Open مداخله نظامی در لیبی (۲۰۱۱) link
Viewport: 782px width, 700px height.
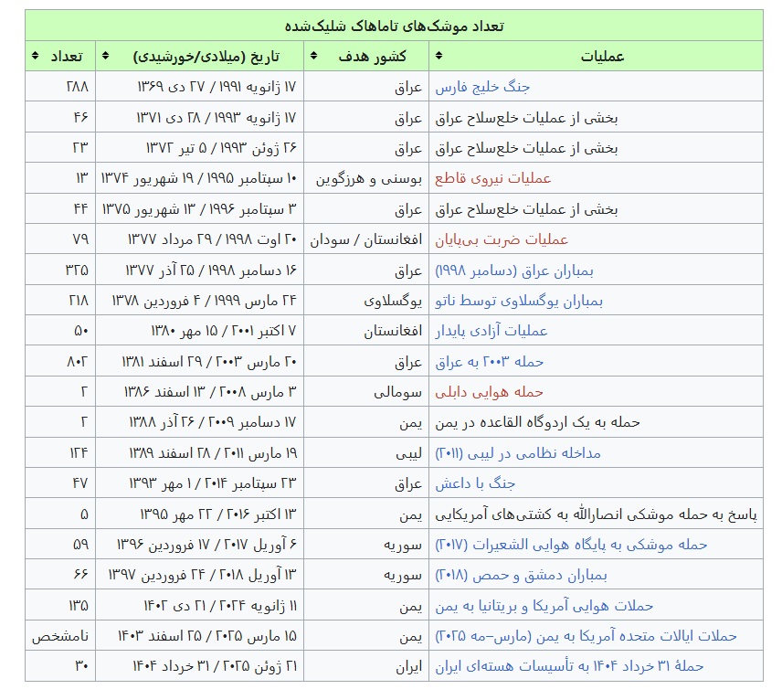click(x=517, y=453)
